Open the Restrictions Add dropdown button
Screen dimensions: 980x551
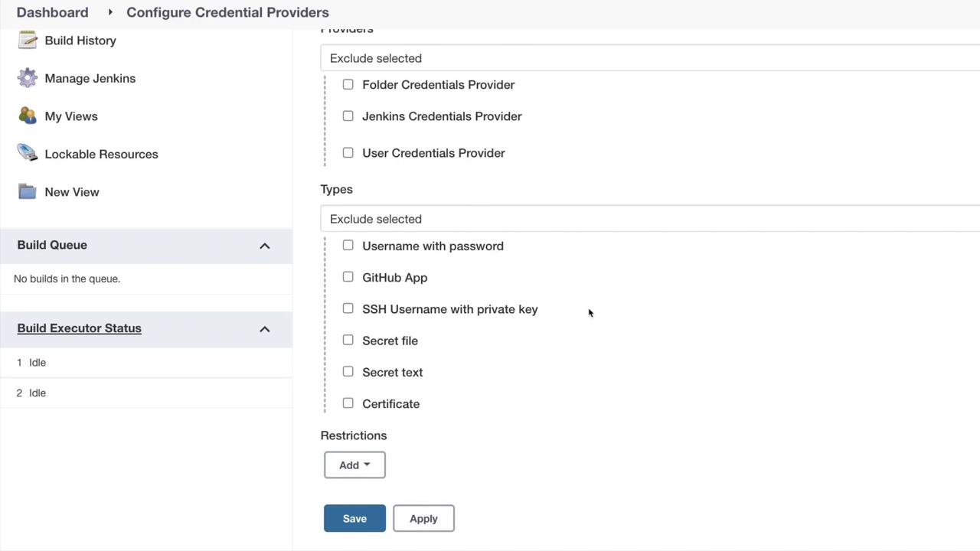click(x=354, y=465)
